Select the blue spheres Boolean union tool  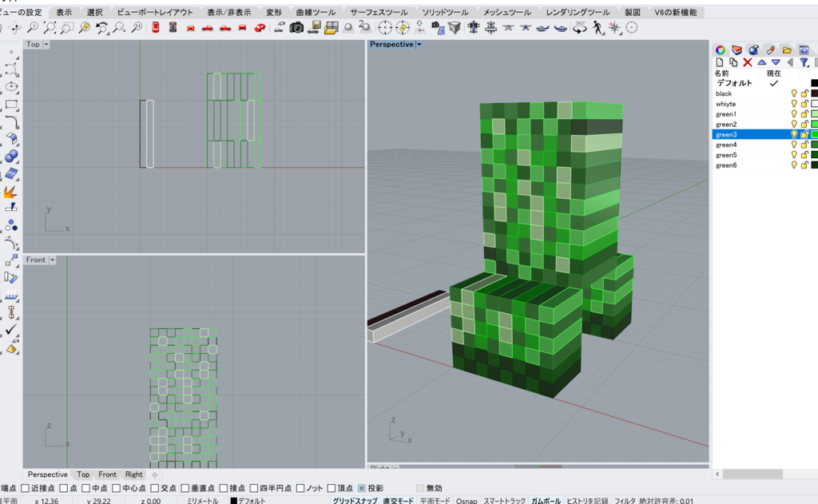click(x=11, y=156)
